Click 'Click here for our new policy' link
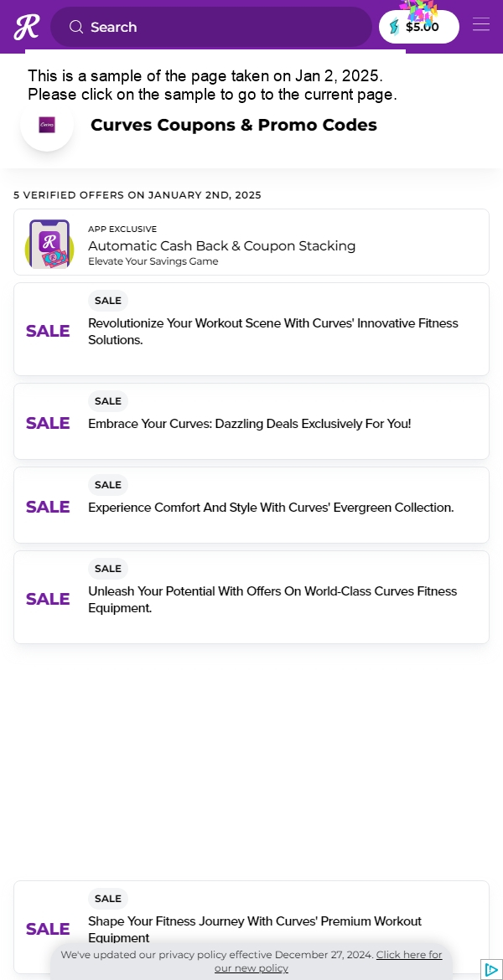The width and height of the screenshot is (503, 980). 329,962
